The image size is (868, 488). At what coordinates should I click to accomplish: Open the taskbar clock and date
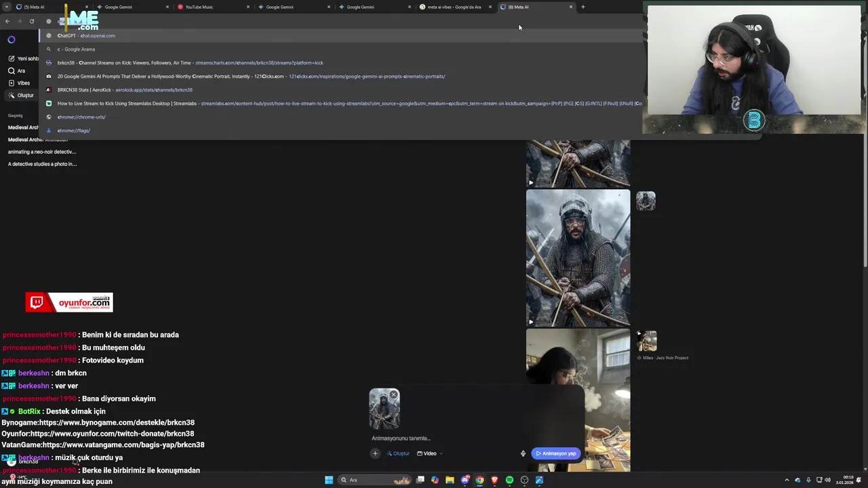pos(844,480)
